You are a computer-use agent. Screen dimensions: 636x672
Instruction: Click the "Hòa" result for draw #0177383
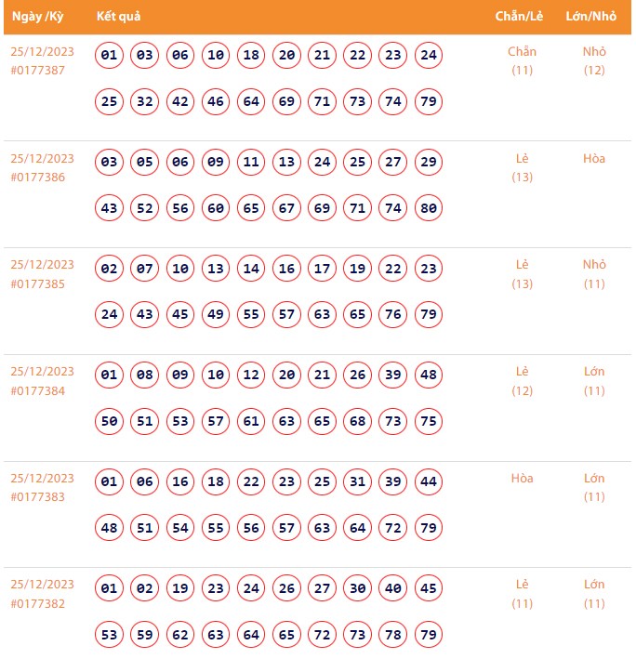522,479
